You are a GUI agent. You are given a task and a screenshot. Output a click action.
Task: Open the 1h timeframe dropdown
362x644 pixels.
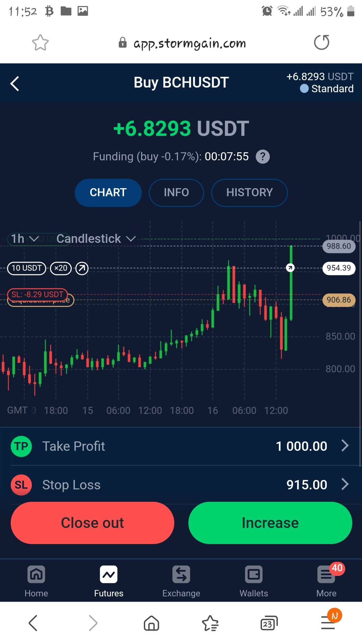(x=25, y=239)
